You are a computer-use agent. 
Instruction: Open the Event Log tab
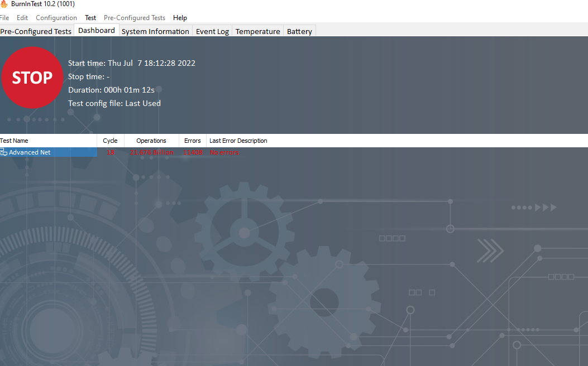pyautogui.click(x=212, y=31)
